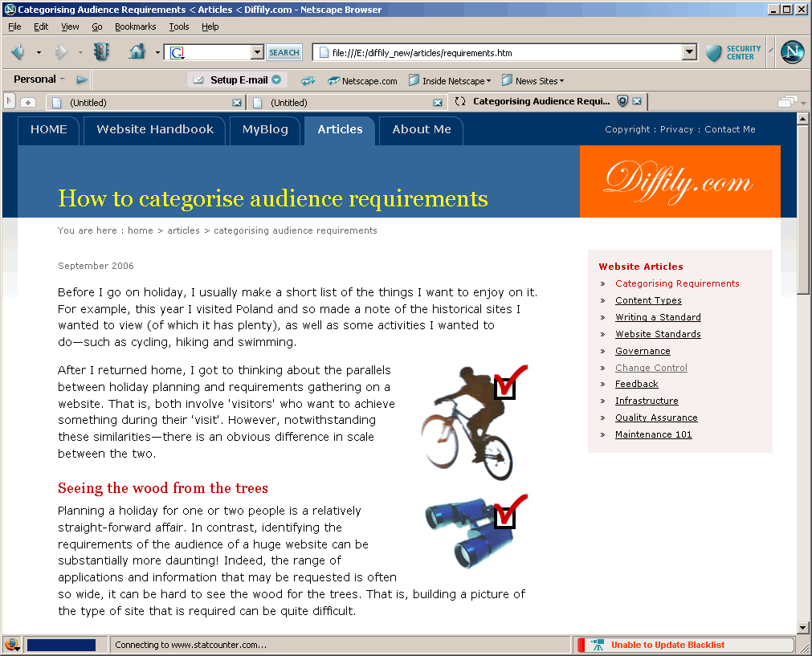This screenshot has height=656, width=812.
Task: Click the Netscape N throbber logo
Action: [x=792, y=51]
